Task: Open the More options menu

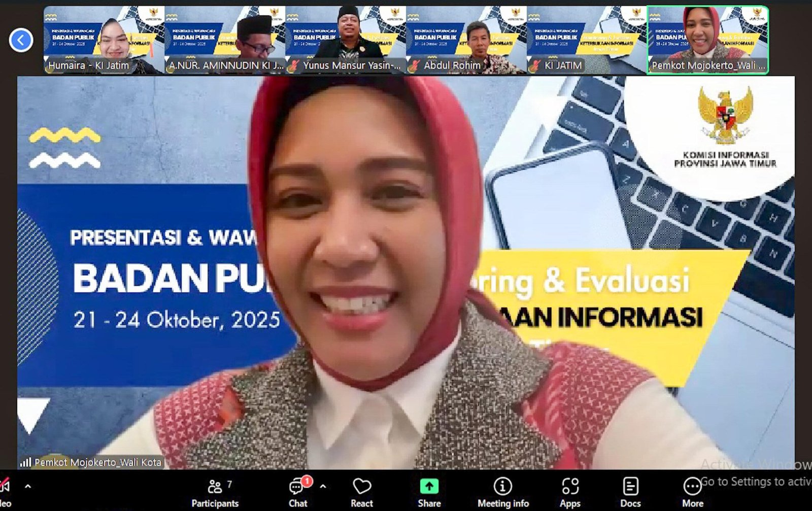Action: 692,492
